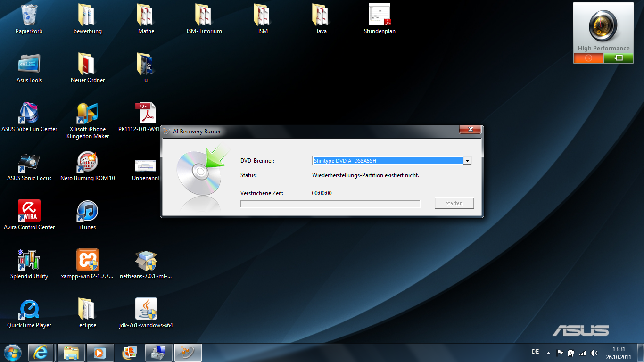
Task: Open the photo flower app in taskbar
Action: point(130,352)
